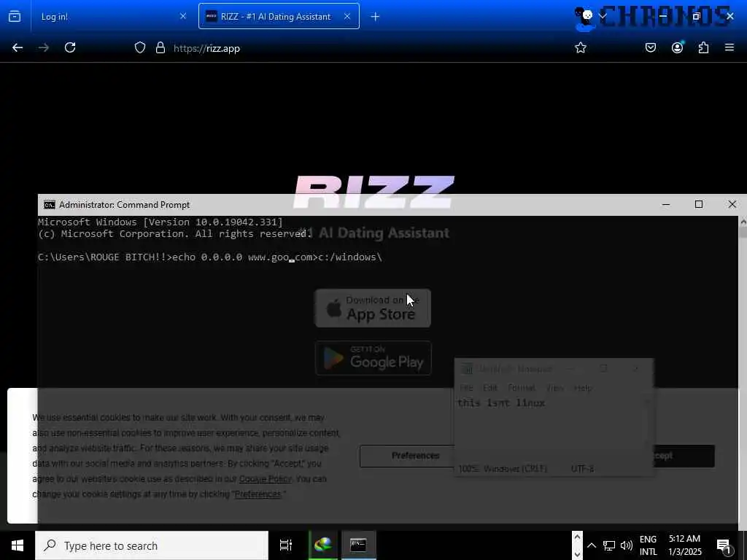
Task: Maximize the Command Prompt window
Action: tap(698, 204)
